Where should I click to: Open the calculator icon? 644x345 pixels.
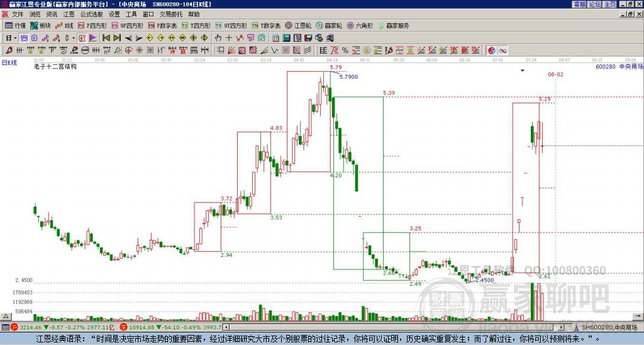[x=287, y=38]
